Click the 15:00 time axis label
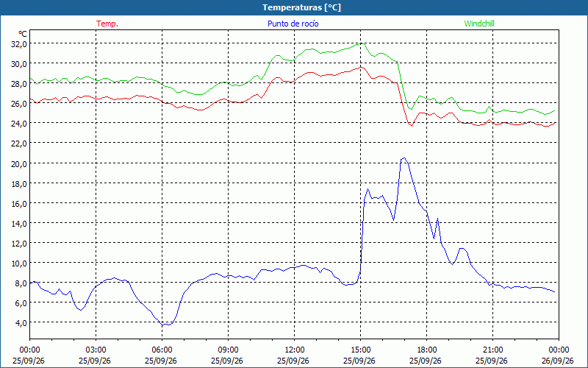The image size is (588, 368). tap(360, 350)
